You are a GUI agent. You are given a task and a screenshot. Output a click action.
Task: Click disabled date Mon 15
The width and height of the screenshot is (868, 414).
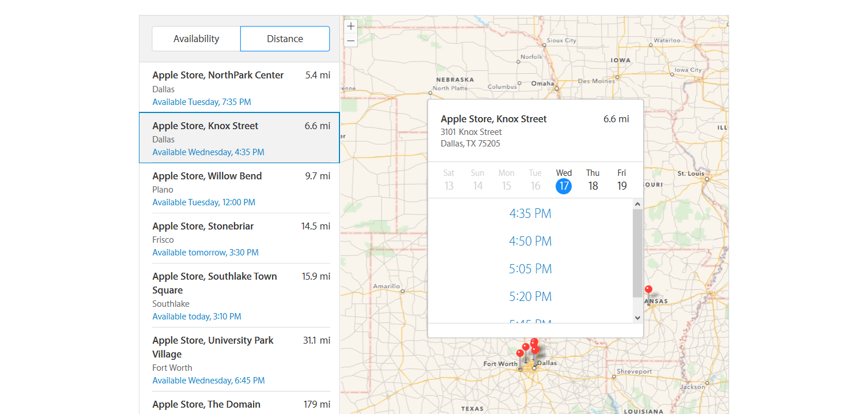pos(507,180)
